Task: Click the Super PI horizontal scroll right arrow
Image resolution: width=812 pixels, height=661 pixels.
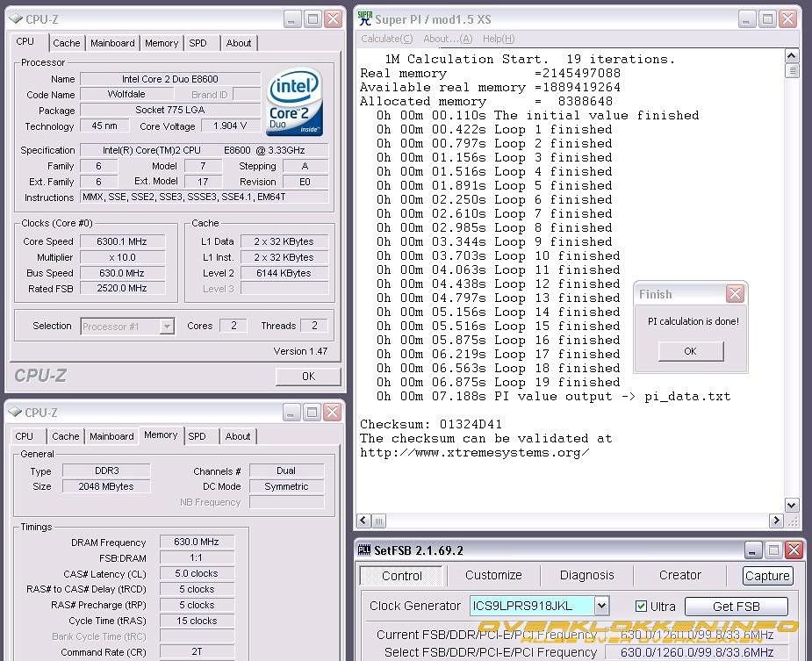Action: [x=776, y=521]
